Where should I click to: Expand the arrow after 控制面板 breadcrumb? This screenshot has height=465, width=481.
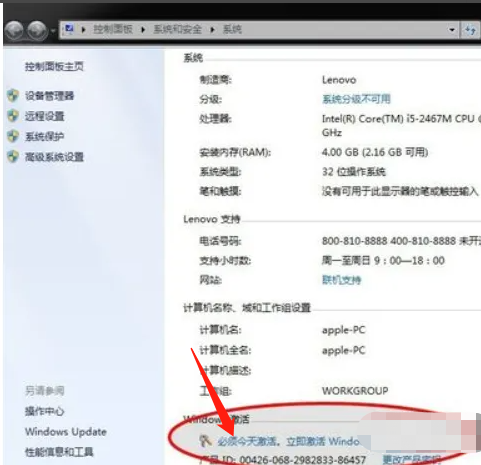[143, 30]
